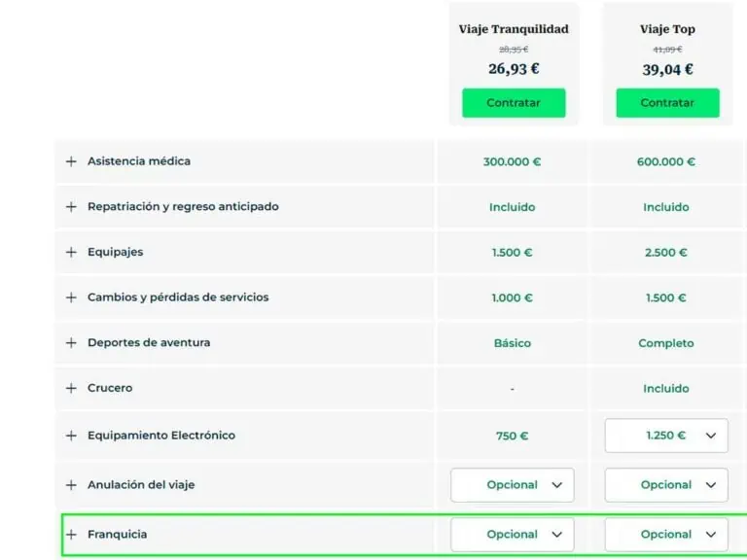The width and height of the screenshot is (747, 560).
Task: Click the Crucero label
Action: [110, 388]
